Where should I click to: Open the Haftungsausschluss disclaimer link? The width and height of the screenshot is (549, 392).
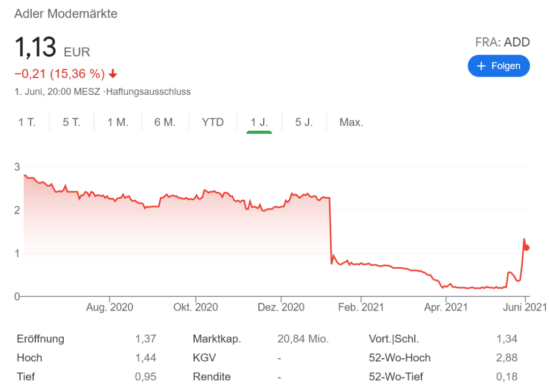click(x=149, y=92)
